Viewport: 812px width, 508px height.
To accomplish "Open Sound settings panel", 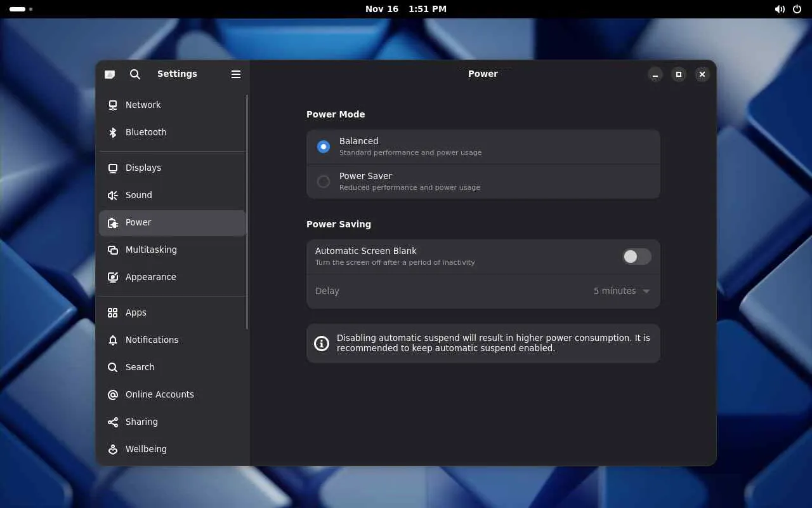I will [x=173, y=195].
